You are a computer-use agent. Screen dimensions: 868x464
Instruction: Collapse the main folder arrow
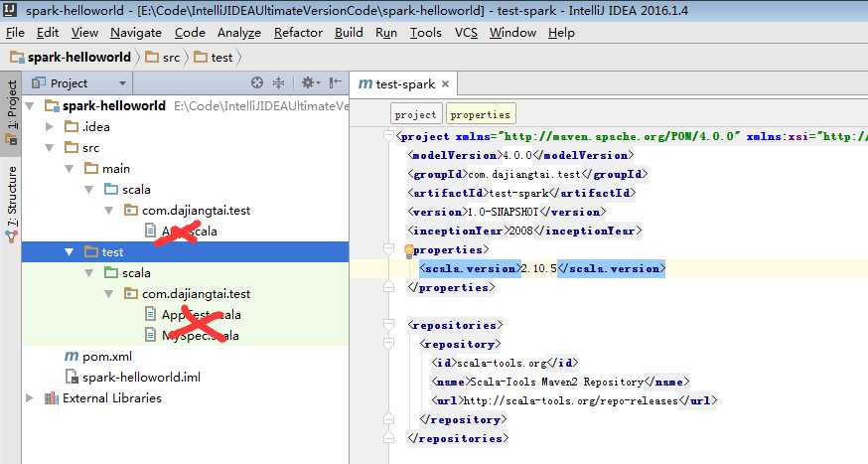[70, 168]
